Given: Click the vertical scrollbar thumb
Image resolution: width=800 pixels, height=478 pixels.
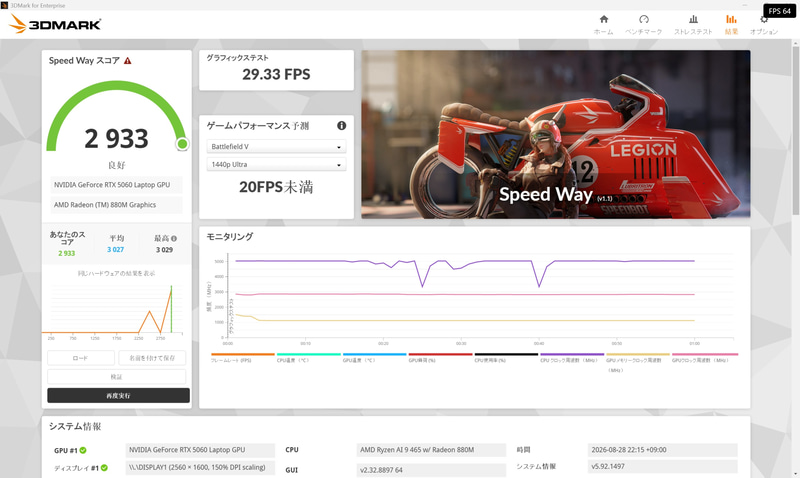Looking at the screenshot, I should [795, 130].
